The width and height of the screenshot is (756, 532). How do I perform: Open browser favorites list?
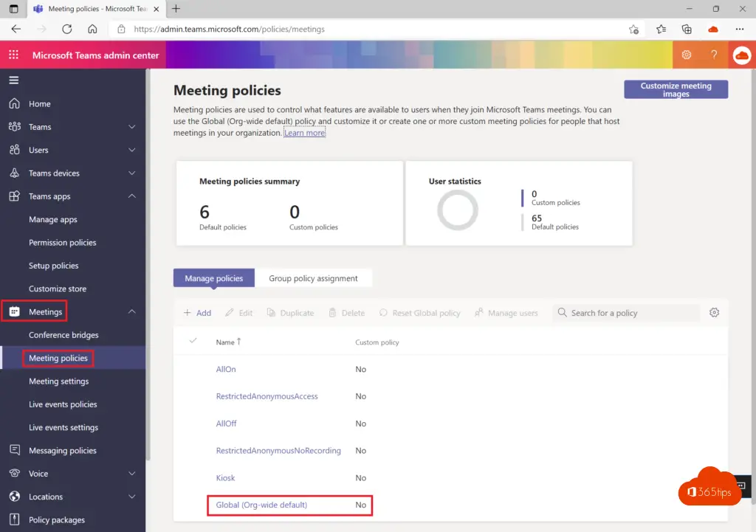pos(661,30)
